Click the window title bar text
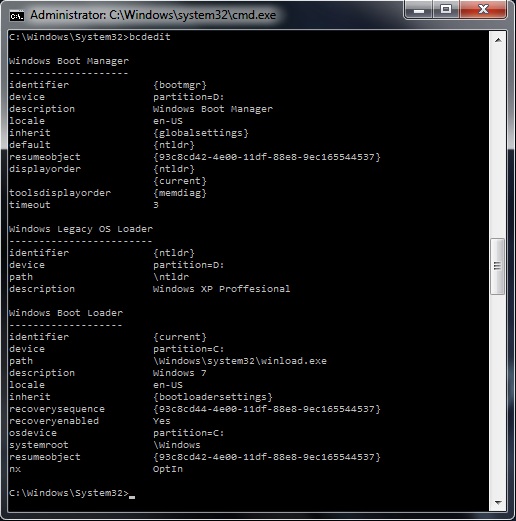The image size is (516, 521). pos(153,15)
